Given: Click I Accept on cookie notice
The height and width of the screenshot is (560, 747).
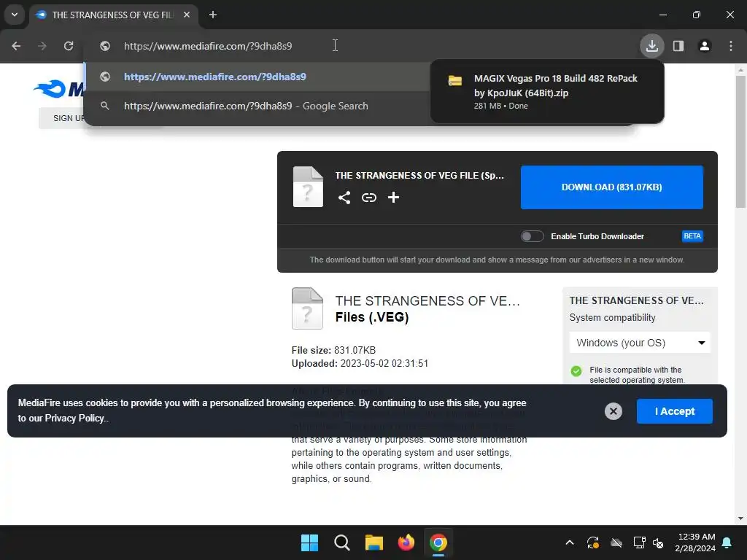Looking at the screenshot, I should click(675, 411).
